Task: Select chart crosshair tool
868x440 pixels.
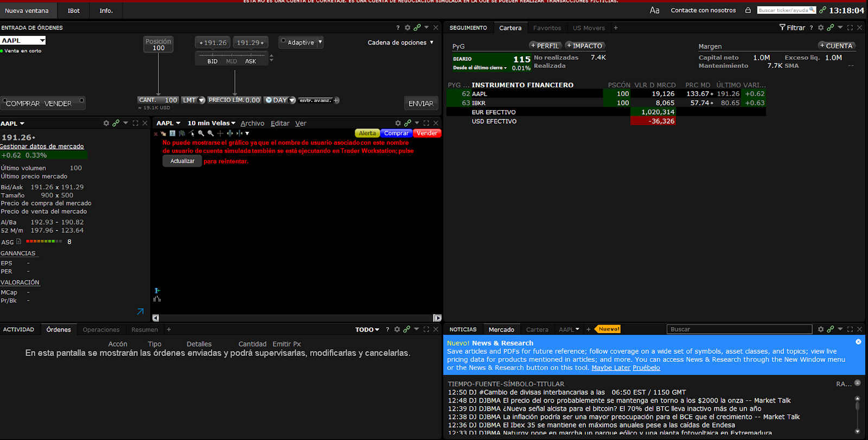Action: point(220,133)
